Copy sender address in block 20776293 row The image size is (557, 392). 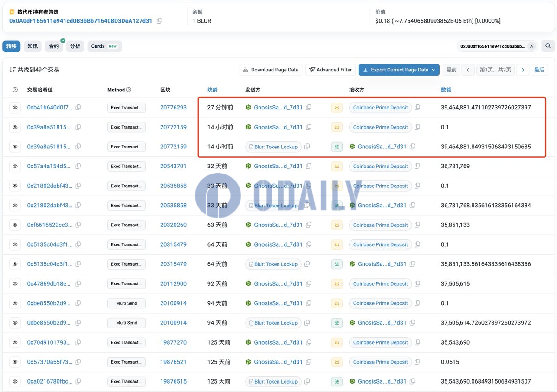pyautogui.click(x=309, y=108)
